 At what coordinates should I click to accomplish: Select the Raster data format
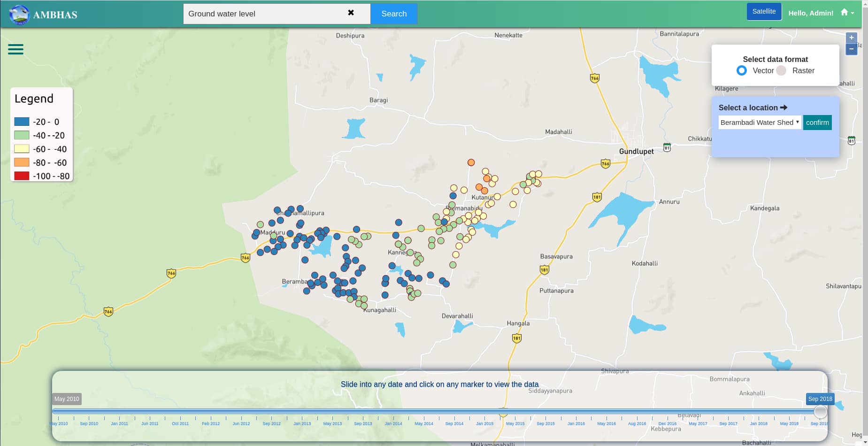(781, 70)
